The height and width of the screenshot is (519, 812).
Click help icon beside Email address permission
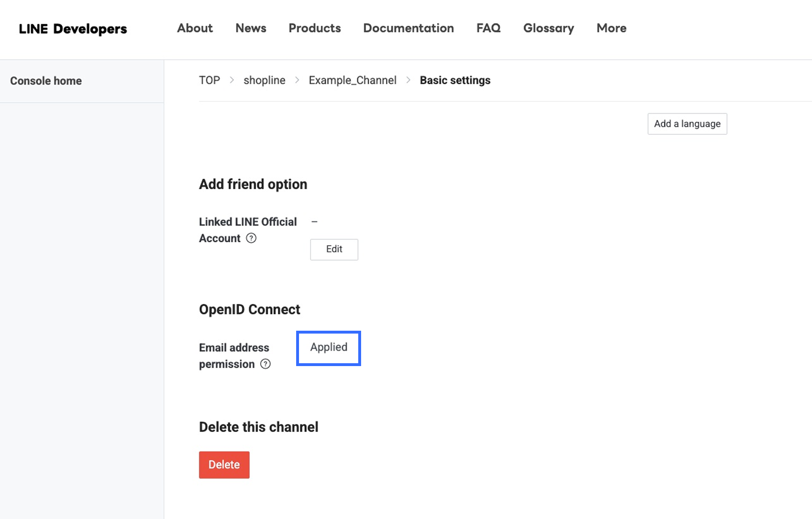point(266,364)
